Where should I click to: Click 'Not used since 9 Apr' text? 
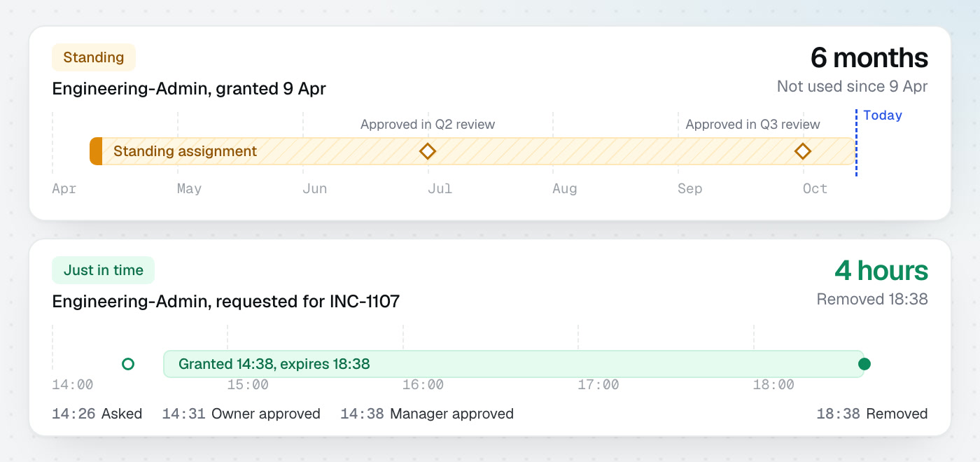pyautogui.click(x=853, y=87)
